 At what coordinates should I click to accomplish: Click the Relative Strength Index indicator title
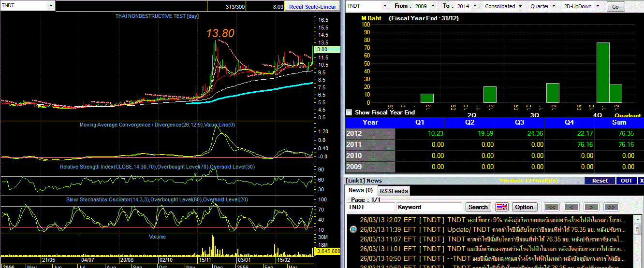(157, 167)
